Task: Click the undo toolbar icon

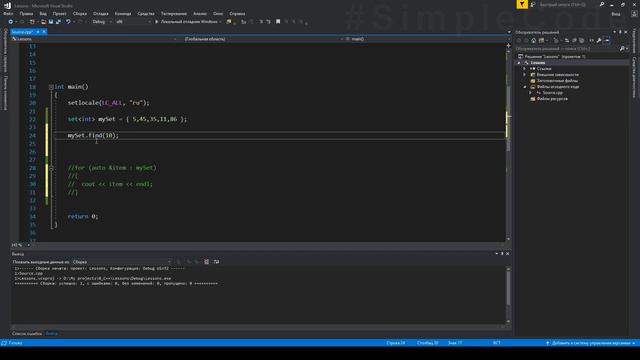Action: (68, 22)
